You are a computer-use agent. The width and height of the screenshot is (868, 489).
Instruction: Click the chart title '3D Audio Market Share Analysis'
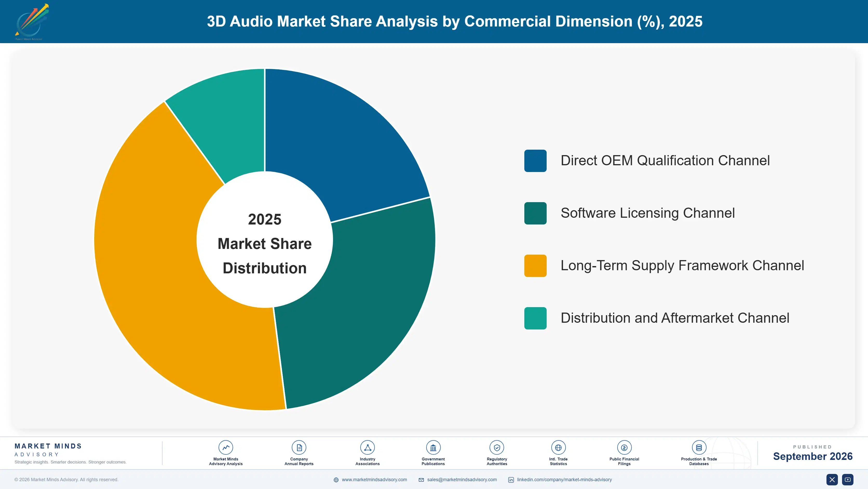pos(455,21)
